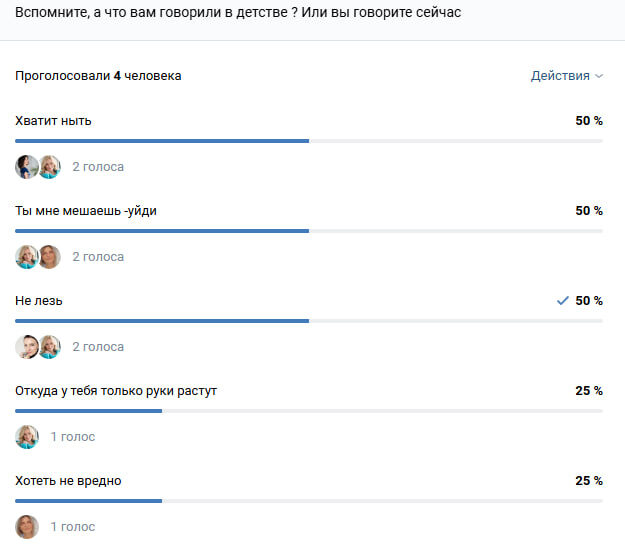Viewport: 625px width, 549px height.
Task: Click the 'Проголосовали 4 человека' counter
Action: [x=98, y=76]
